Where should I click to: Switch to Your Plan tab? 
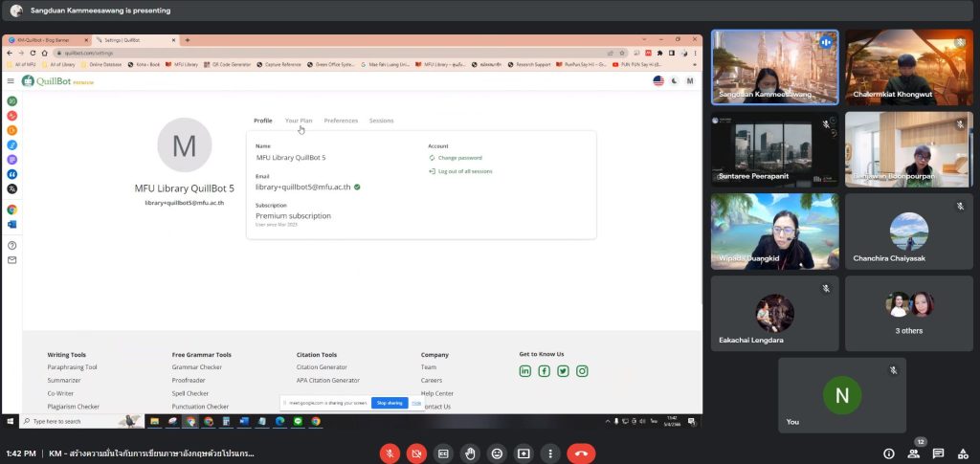[x=299, y=121]
